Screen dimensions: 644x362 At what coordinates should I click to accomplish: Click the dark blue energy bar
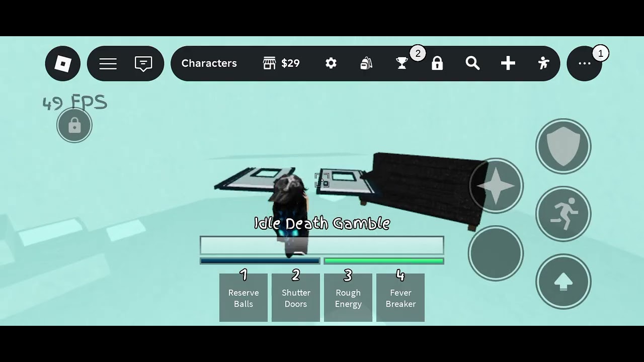click(x=260, y=261)
